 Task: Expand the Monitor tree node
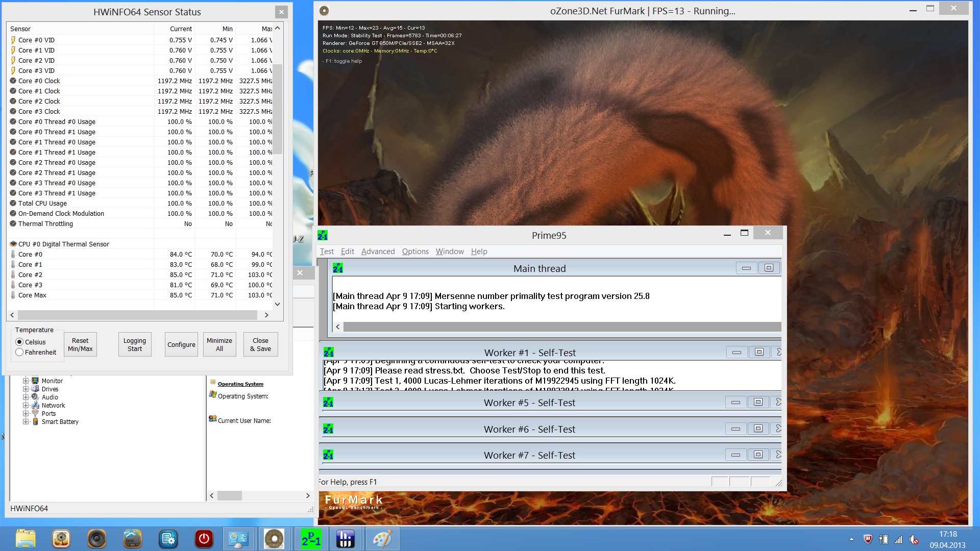(x=26, y=381)
